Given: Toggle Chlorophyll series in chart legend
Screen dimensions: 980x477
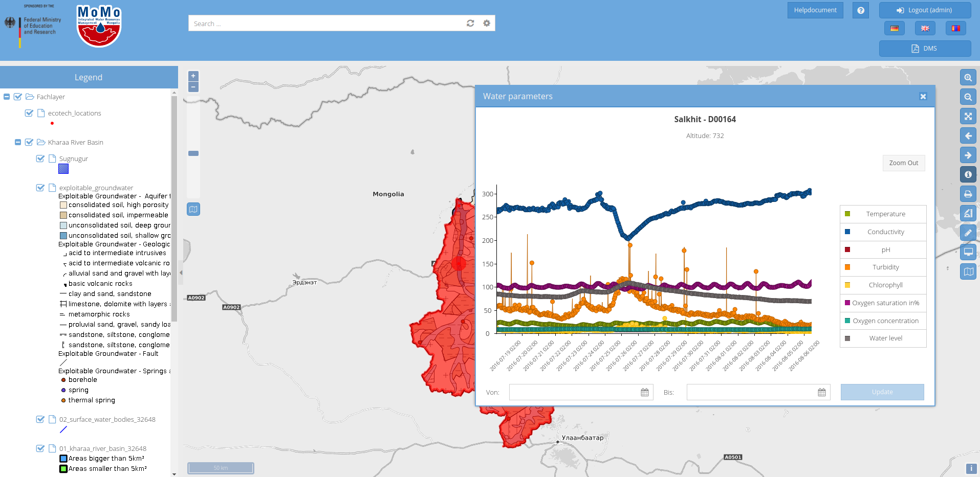Looking at the screenshot, I should pos(883,285).
